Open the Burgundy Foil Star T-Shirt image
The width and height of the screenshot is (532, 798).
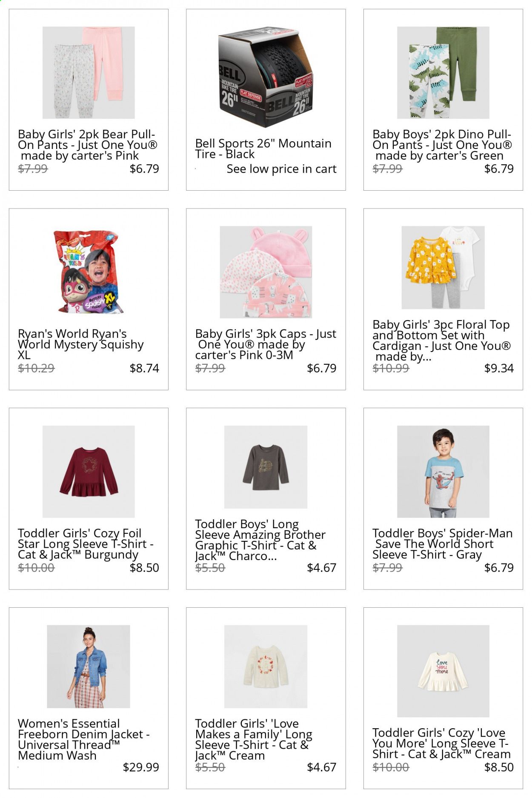pos(89,472)
